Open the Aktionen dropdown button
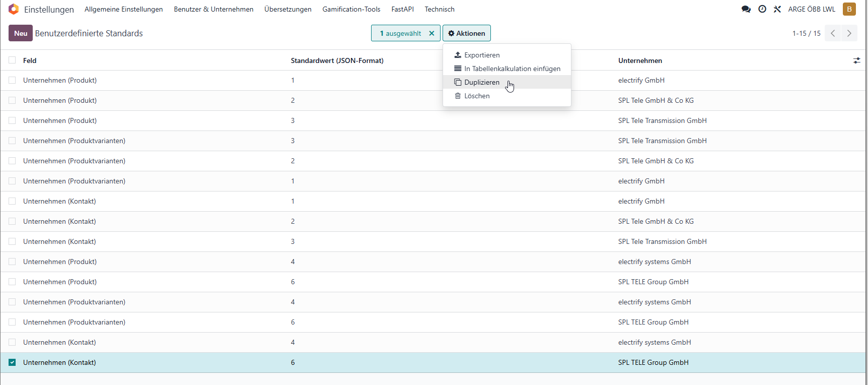 pos(467,33)
